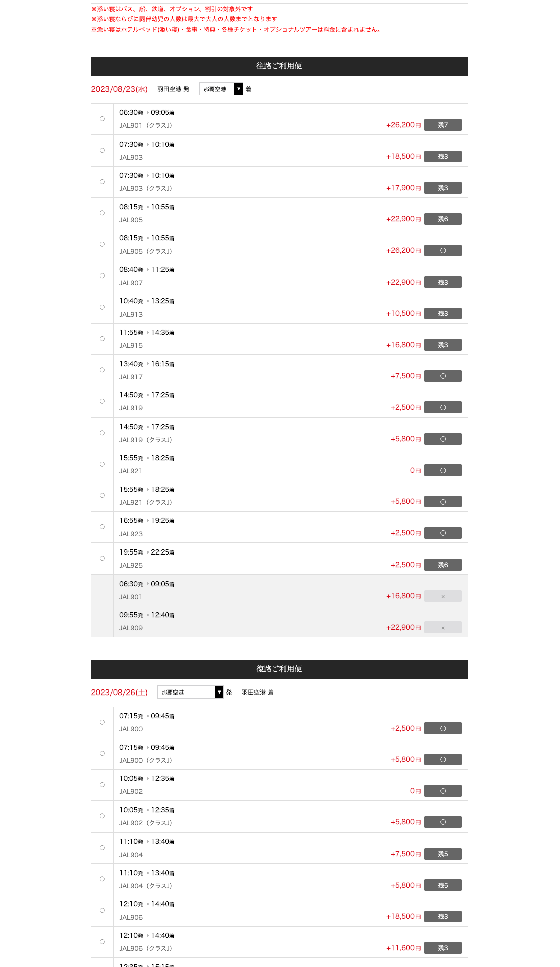
Task: Open the outbound arrival airport dropdown 那覇空港
Action: 221,89
